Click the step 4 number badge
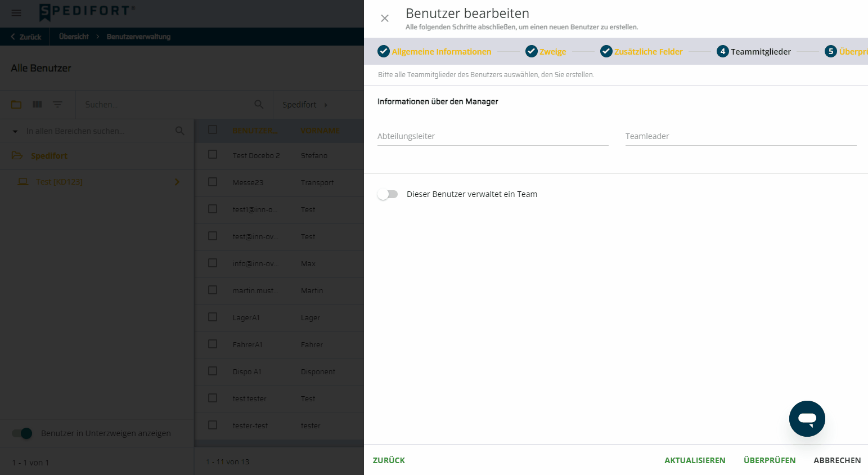Image resolution: width=868 pixels, height=475 pixels. point(723,51)
